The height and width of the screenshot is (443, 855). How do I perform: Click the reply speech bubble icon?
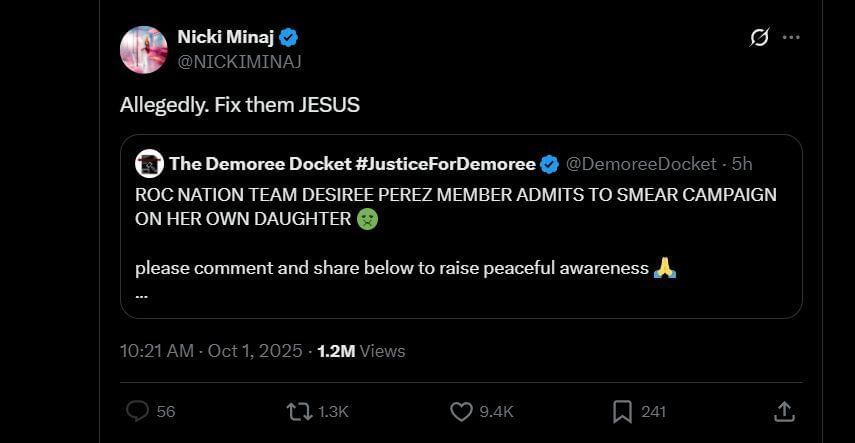click(138, 411)
